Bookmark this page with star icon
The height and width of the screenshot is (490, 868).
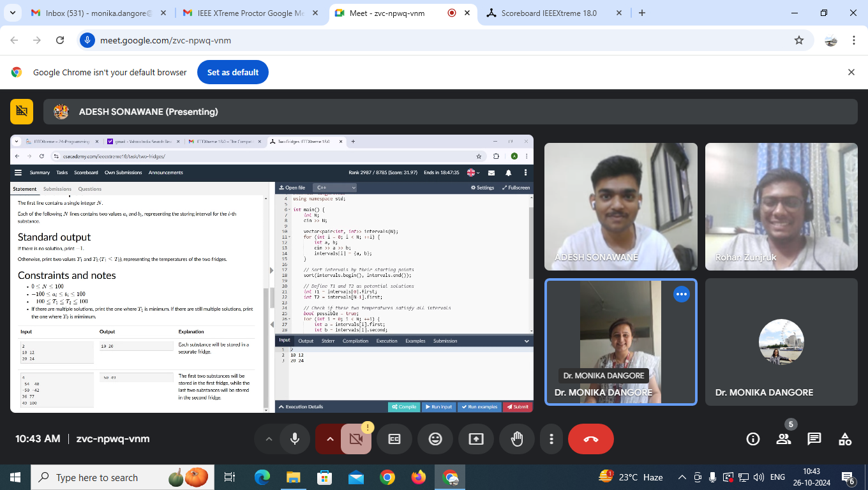coord(799,40)
